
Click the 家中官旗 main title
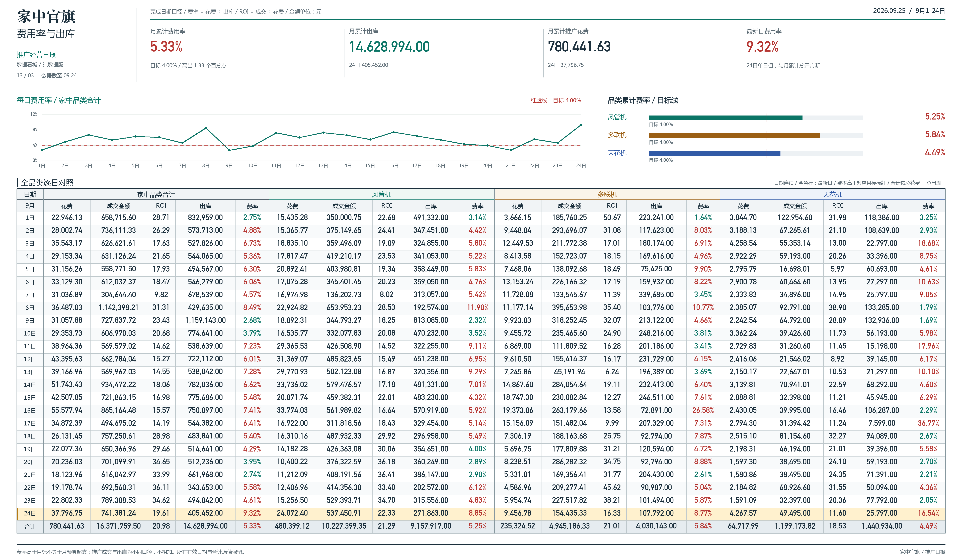tap(46, 17)
